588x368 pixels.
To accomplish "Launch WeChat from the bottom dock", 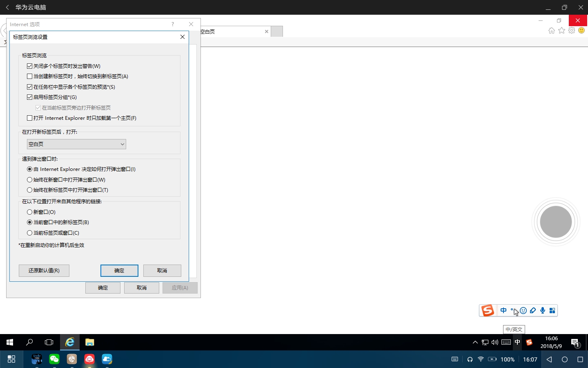I will (54, 359).
